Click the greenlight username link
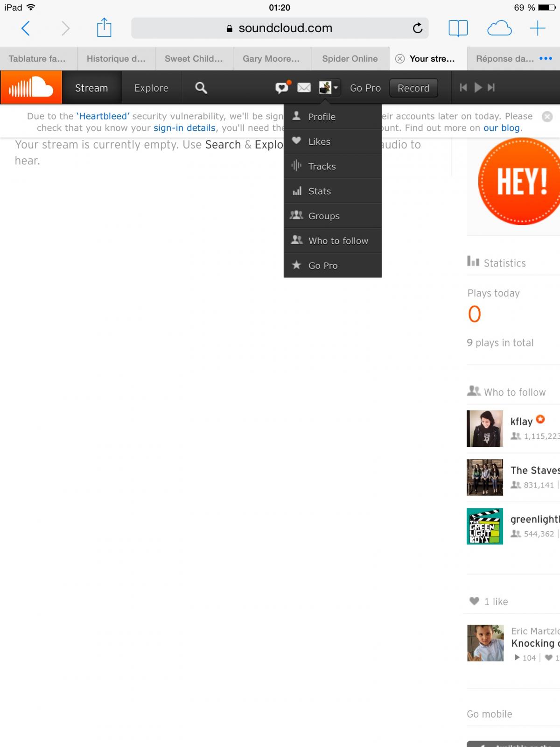The image size is (560, 747). coord(535,519)
